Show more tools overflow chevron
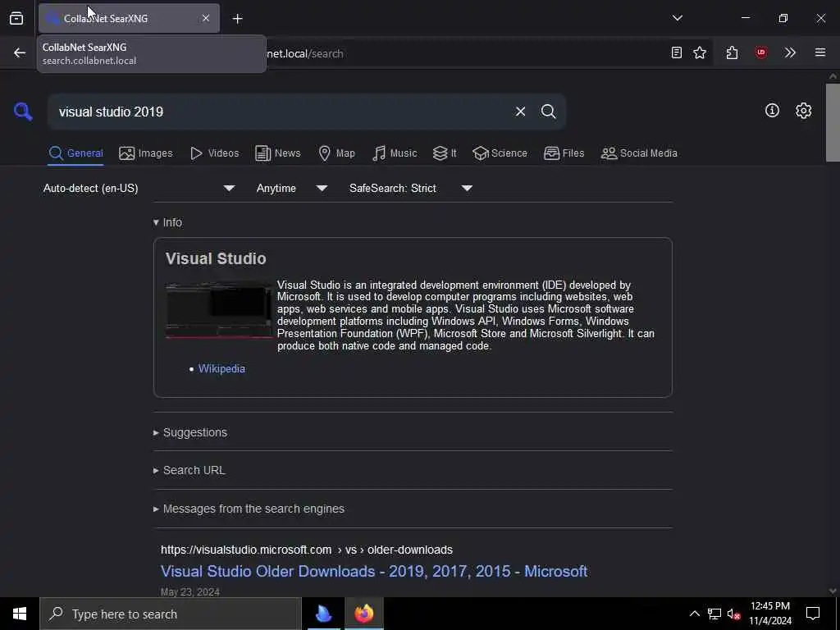 coord(790,52)
